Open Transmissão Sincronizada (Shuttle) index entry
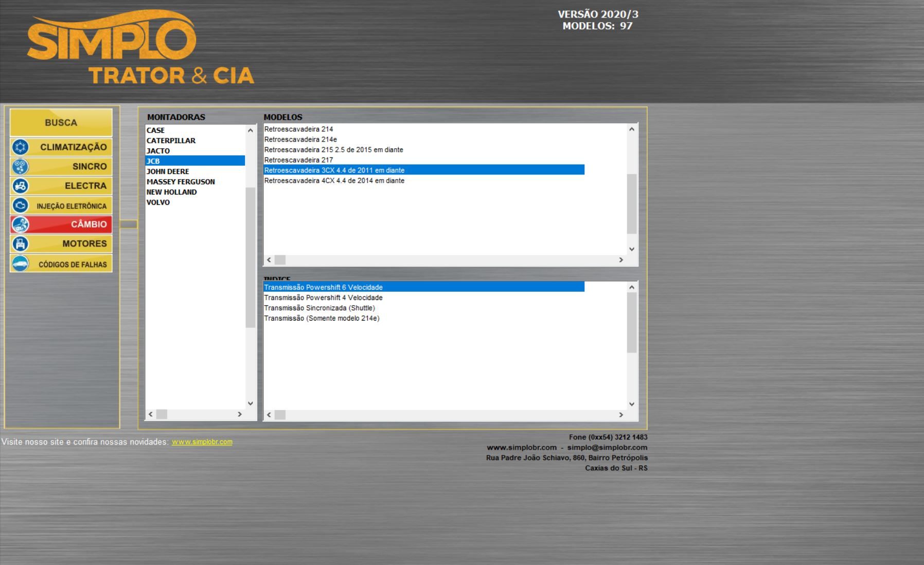 pyautogui.click(x=319, y=308)
